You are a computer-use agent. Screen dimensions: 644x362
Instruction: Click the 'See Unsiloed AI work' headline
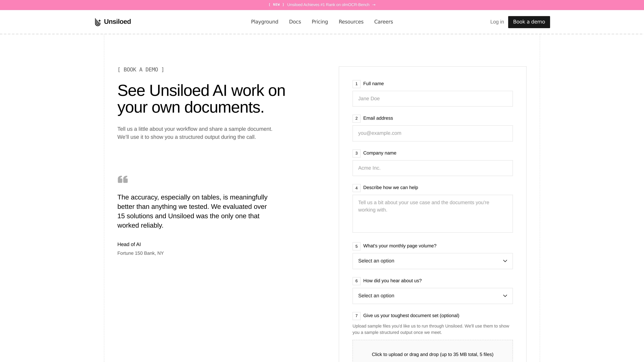[x=201, y=99]
